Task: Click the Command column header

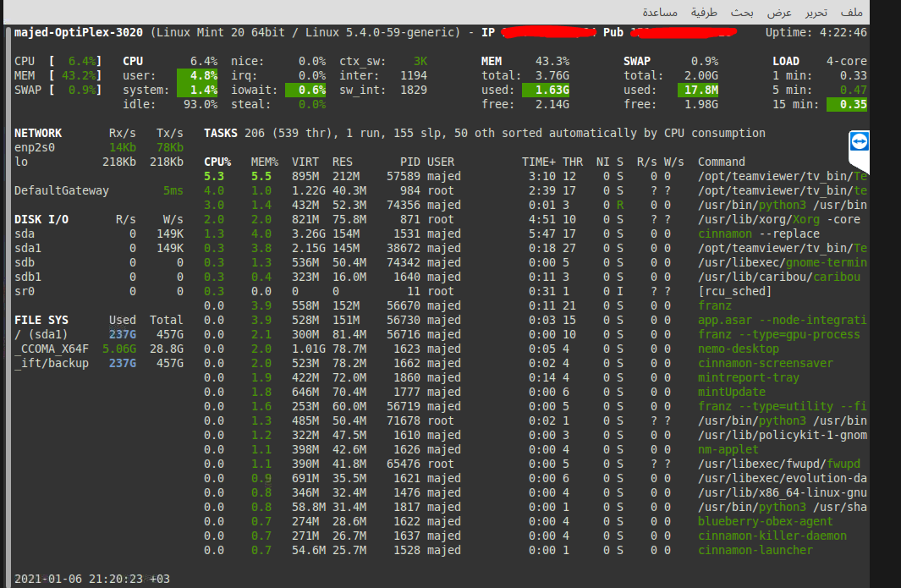Action: click(x=721, y=162)
